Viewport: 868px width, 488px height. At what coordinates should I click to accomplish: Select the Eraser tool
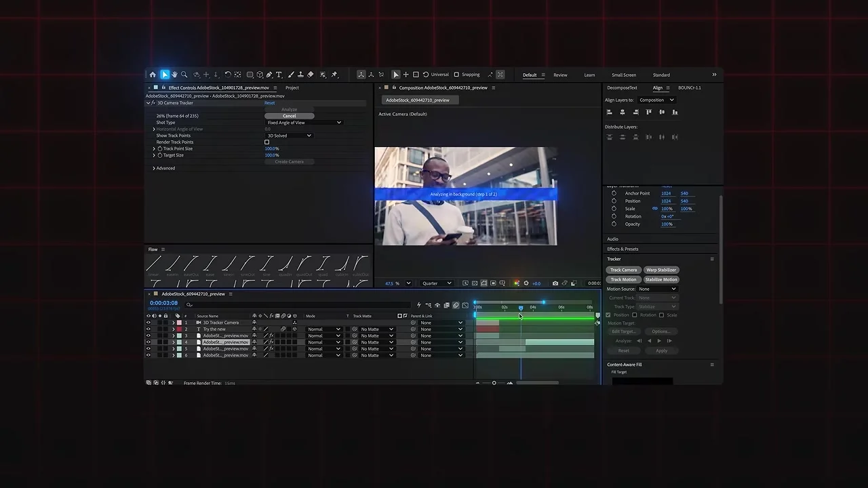[x=311, y=75]
